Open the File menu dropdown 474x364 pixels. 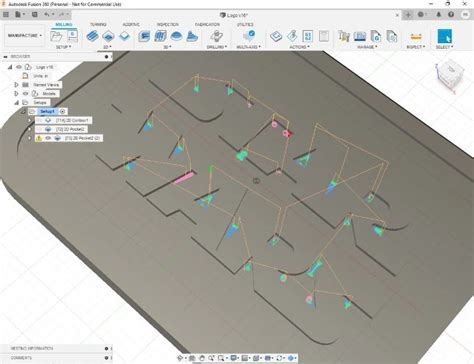click(20, 14)
